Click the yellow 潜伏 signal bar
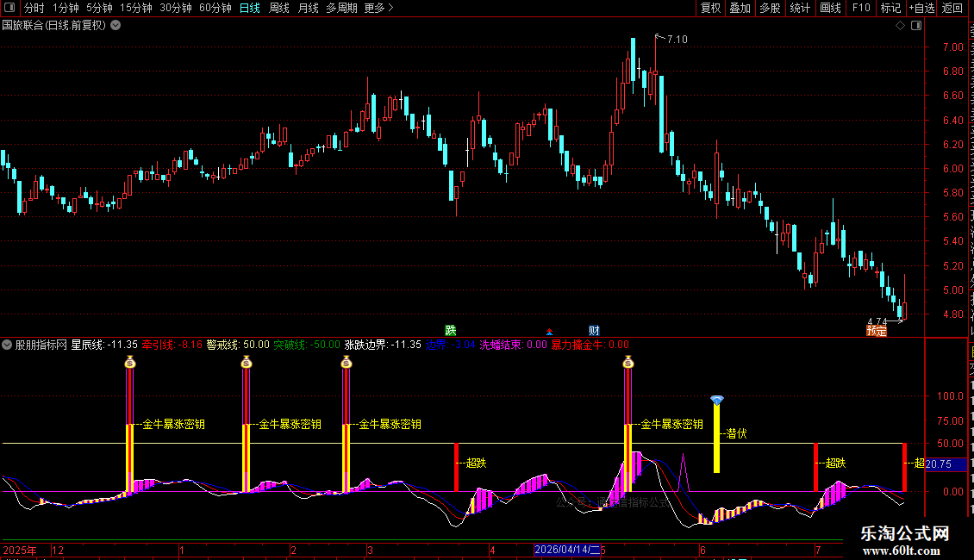Image resolution: width=974 pixels, height=560 pixels. point(716,439)
